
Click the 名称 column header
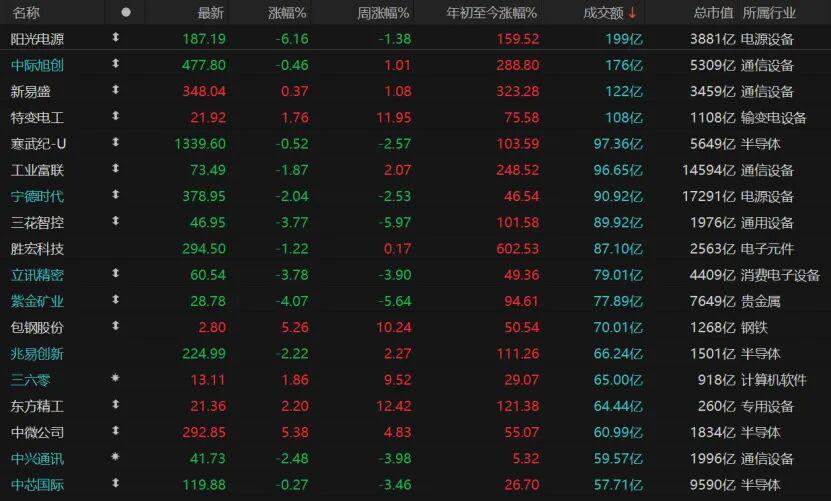(26, 12)
